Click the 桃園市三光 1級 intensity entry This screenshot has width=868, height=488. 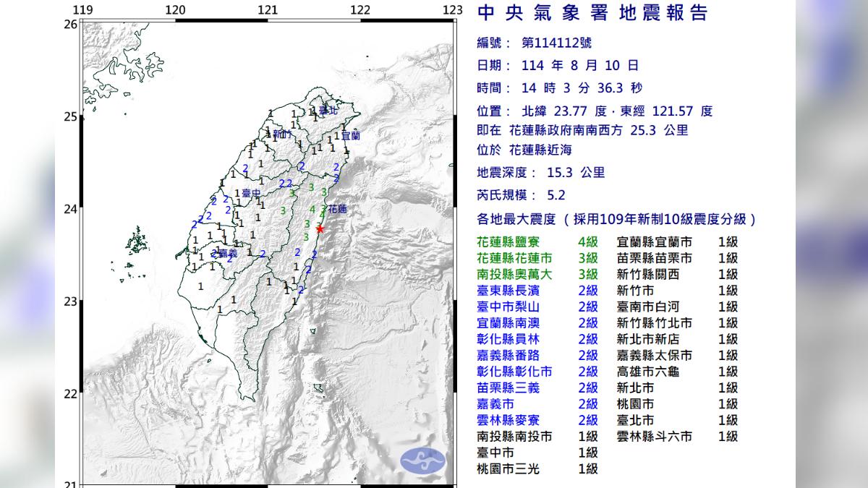[x=537, y=468]
